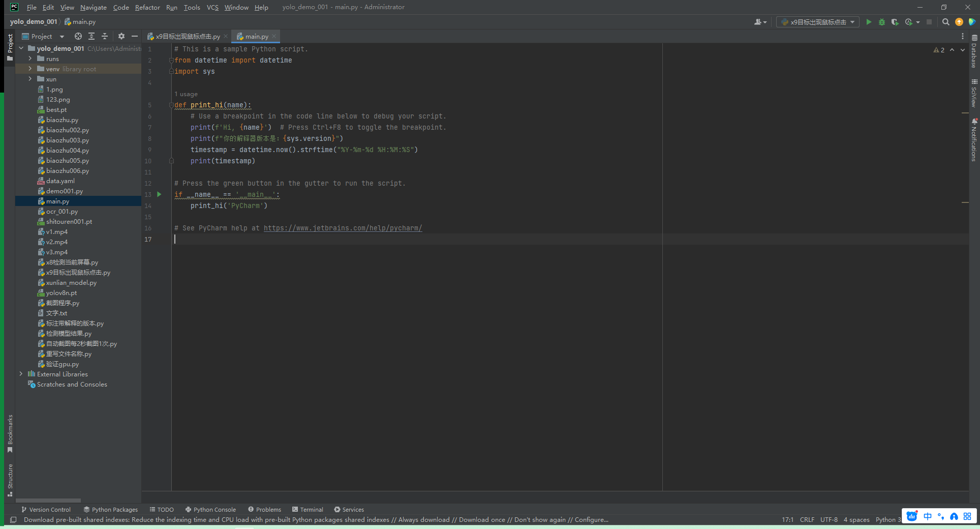Open the Python Console tool window

210,510
